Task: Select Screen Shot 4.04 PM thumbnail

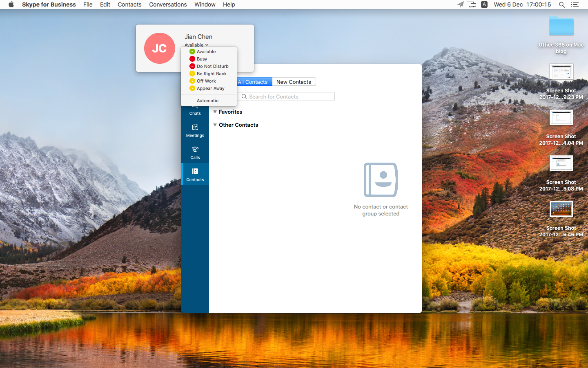Action: pyautogui.click(x=561, y=117)
